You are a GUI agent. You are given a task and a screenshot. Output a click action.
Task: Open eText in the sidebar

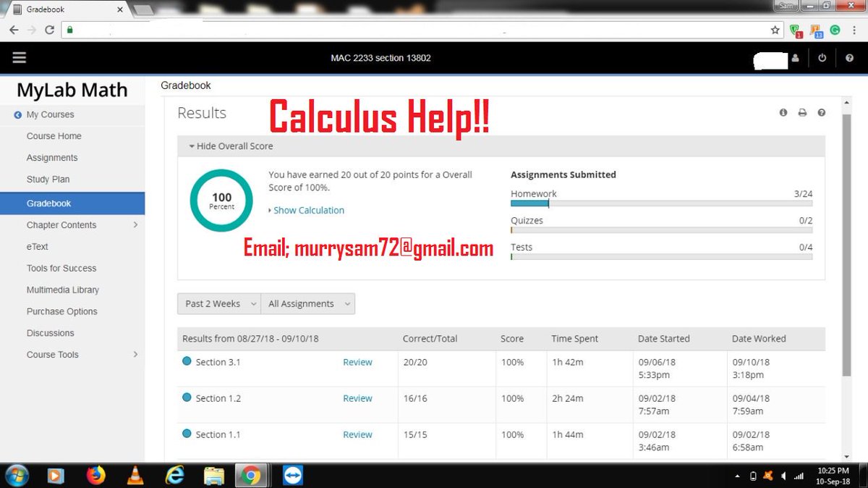point(38,247)
